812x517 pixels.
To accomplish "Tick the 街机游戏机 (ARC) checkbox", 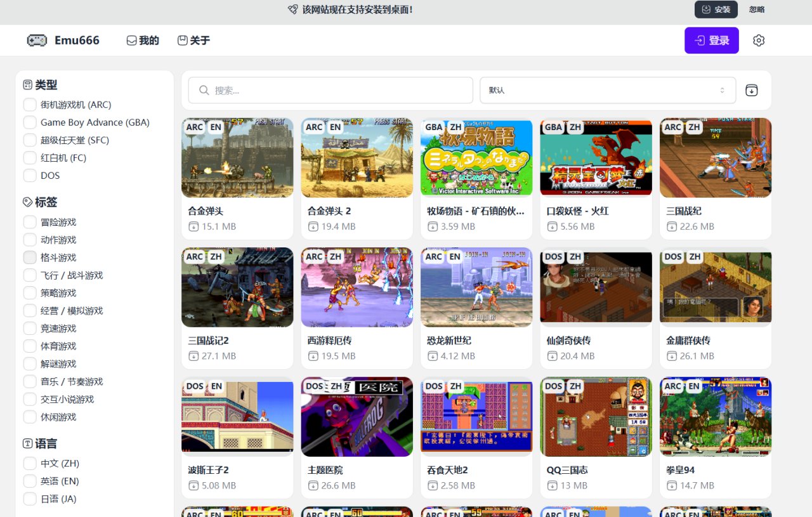I will pyautogui.click(x=29, y=105).
